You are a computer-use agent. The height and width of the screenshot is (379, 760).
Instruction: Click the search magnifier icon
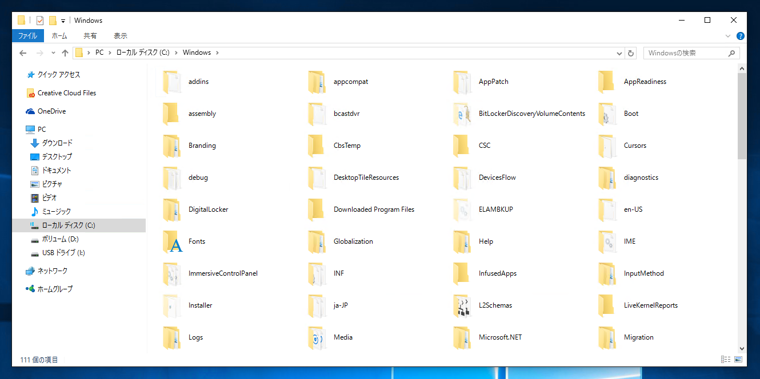click(x=732, y=53)
